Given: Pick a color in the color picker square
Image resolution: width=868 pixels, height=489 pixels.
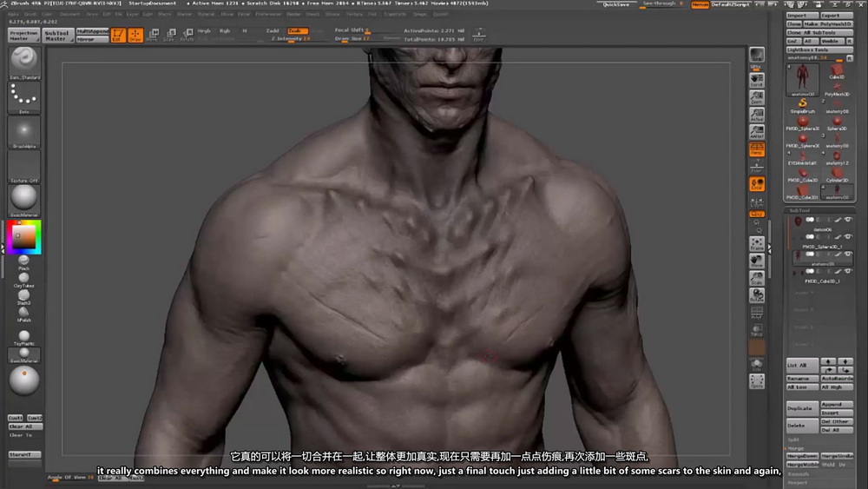Looking at the screenshot, I should (23, 237).
